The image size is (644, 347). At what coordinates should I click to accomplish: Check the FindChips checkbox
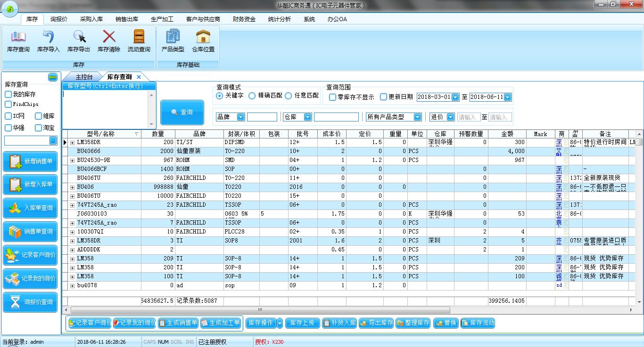pos(8,104)
